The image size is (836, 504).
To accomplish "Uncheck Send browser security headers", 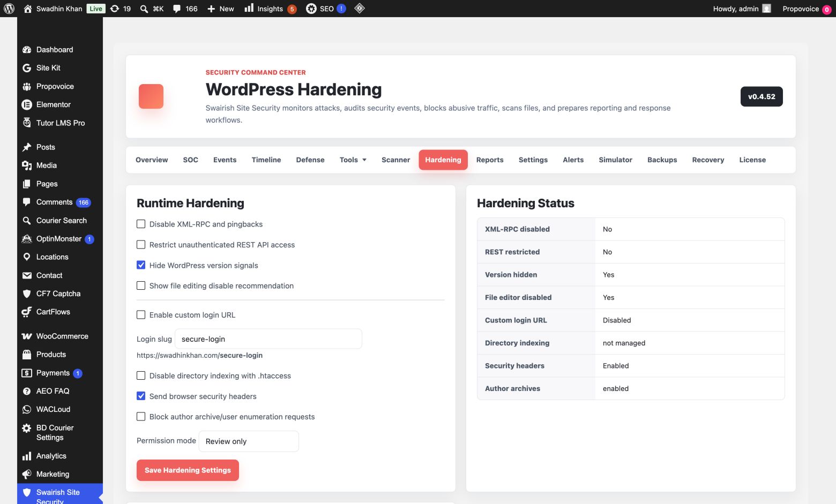I will coord(141,396).
